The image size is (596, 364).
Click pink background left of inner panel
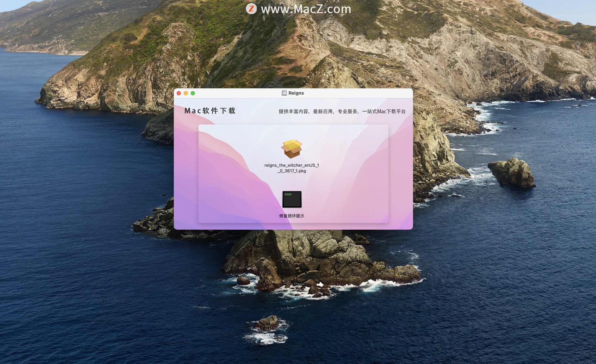tap(186, 174)
